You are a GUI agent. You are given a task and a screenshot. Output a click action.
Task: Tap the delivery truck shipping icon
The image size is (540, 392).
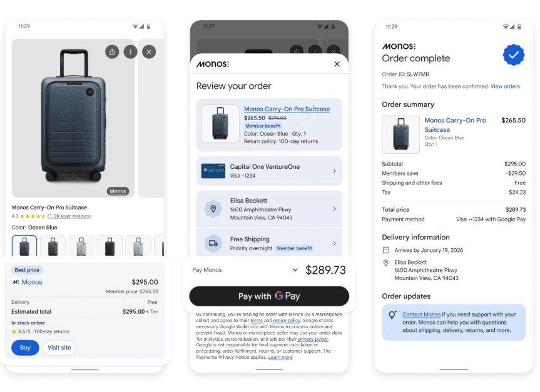coord(213,243)
